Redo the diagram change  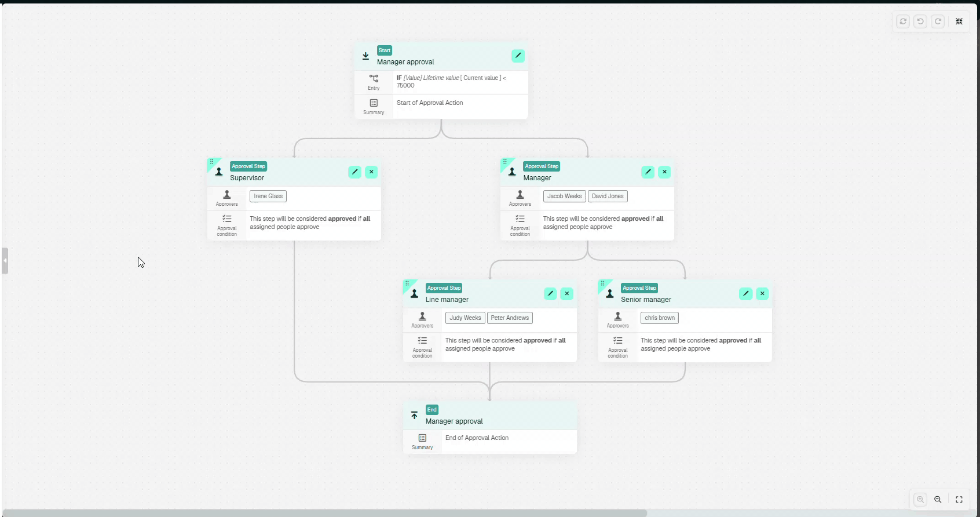pos(938,21)
